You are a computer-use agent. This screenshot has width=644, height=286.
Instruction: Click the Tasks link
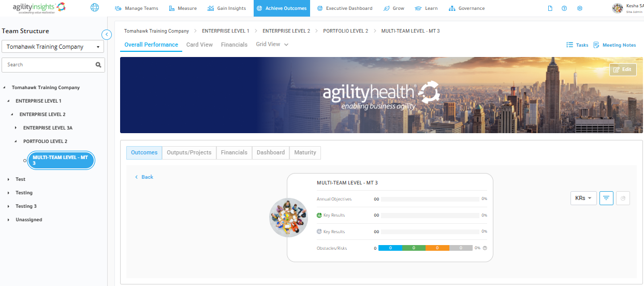[x=582, y=45]
